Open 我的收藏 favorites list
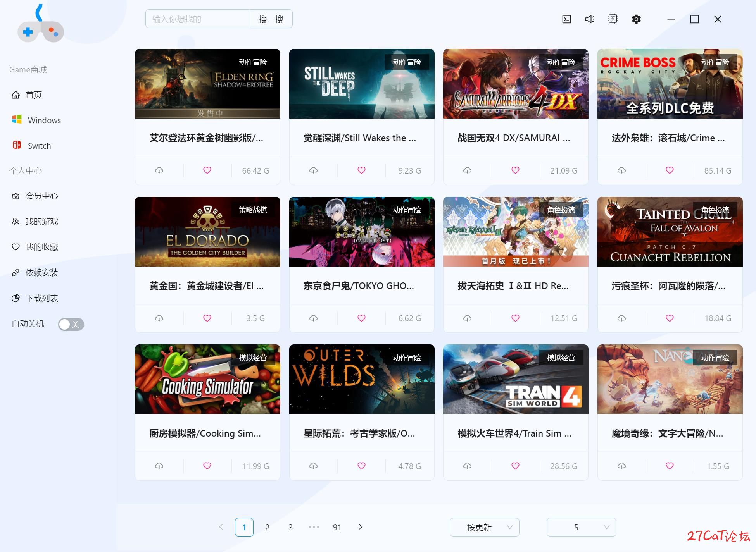This screenshot has width=756, height=552. [x=35, y=247]
